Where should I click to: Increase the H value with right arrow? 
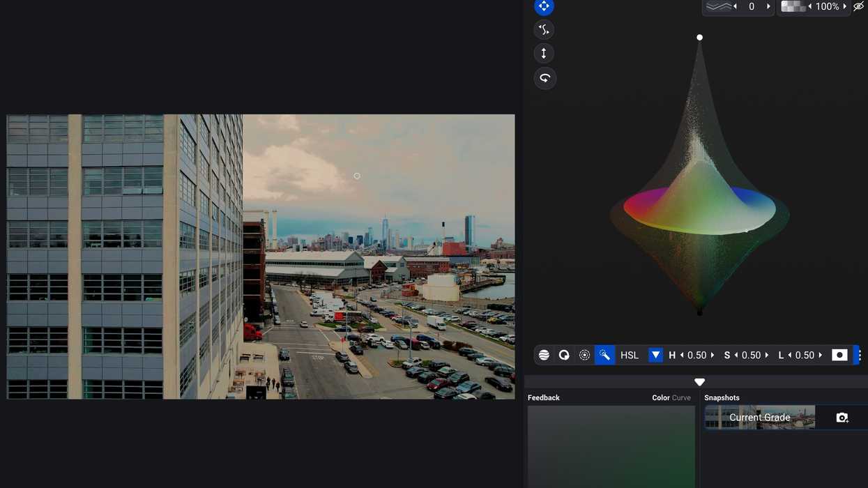coord(712,356)
